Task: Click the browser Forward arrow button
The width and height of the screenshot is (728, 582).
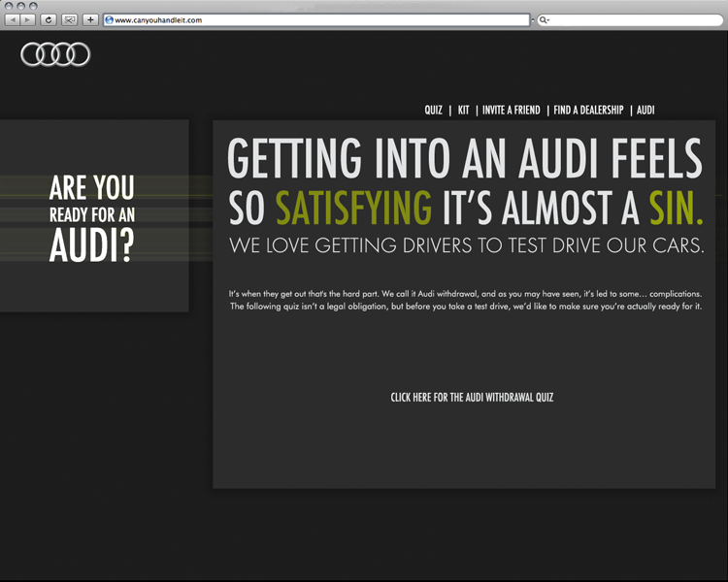Action: click(x=28, y=20)
